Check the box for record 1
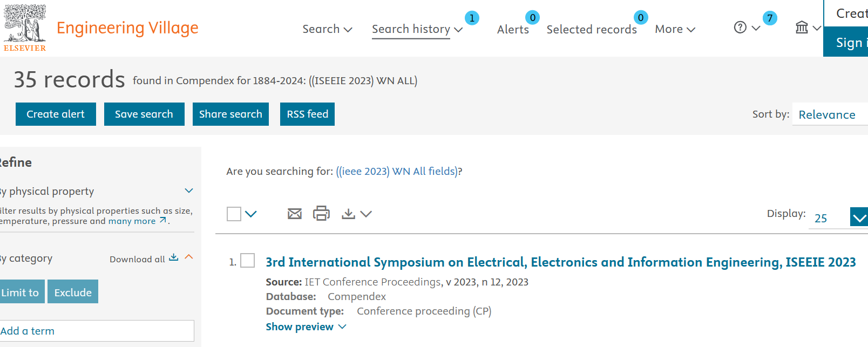The width and height of the screenshot is (868, 347). coord(247,261)
